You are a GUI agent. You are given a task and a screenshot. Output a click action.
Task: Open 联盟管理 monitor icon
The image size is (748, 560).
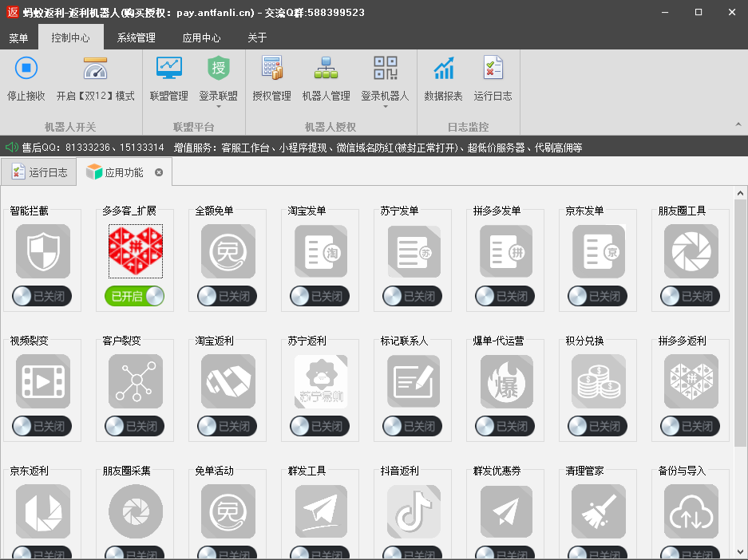point(169,68)
